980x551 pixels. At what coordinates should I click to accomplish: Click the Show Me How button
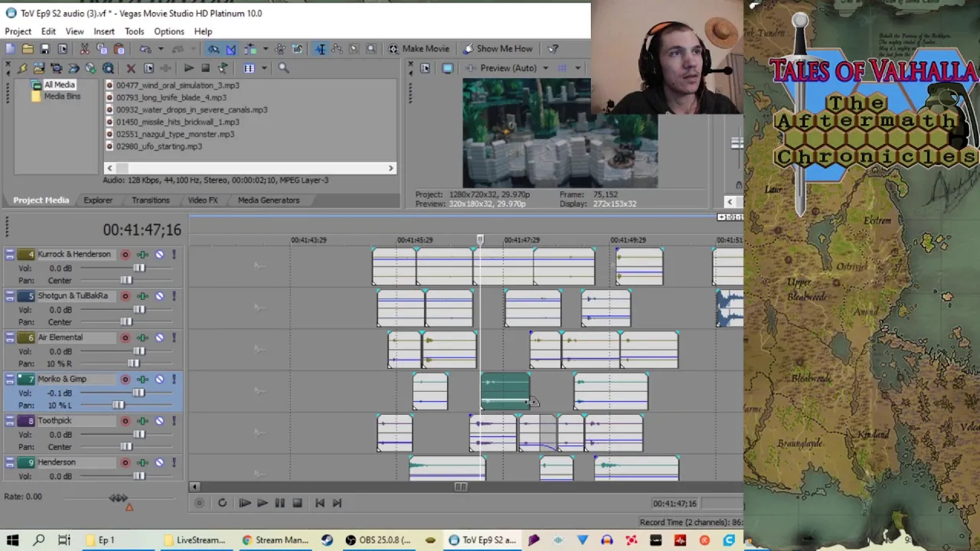tap(498, 48)
